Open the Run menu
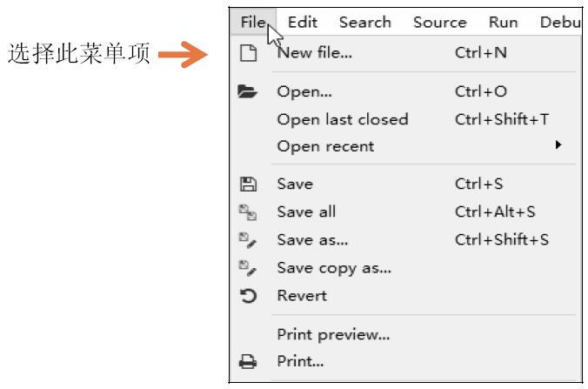588x389 pixels. (503, 22)
